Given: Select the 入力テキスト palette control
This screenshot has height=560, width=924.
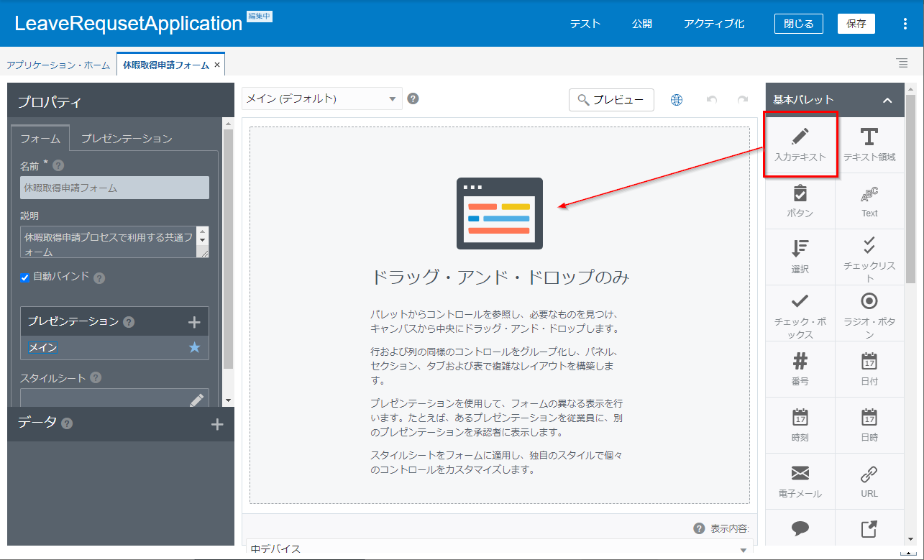Looking at the screenshot, I should [800, 144].
